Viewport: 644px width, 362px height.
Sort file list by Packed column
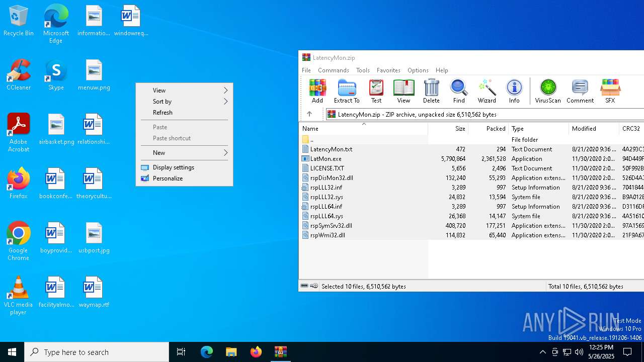488,129
